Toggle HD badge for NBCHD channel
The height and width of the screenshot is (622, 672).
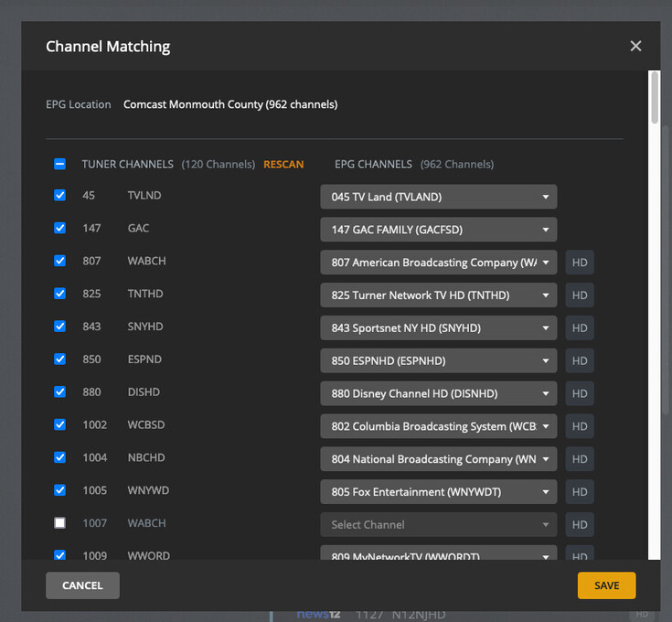point(580,459)
